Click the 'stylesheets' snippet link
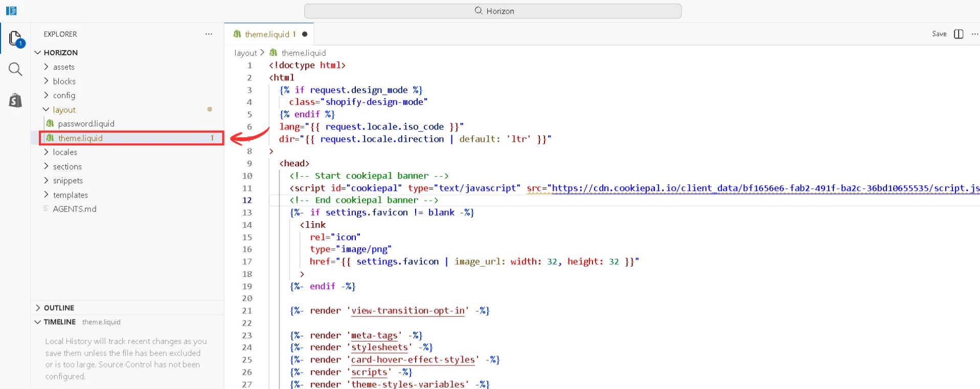This screenshot has width=980, height=389. pos(379,348)
